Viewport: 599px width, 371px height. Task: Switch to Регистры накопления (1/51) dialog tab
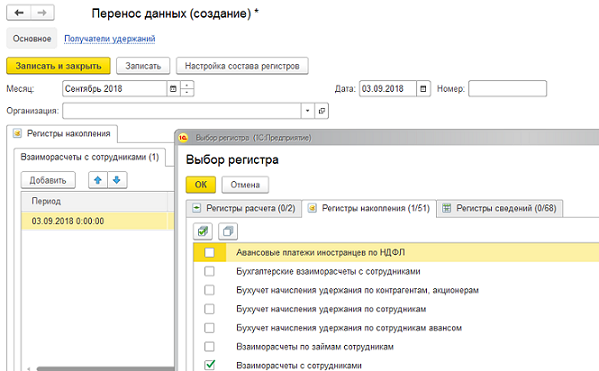[369, 208]
